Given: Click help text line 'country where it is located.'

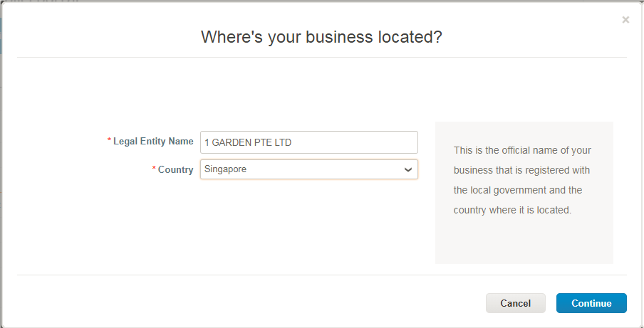Looking at the screenshot, I should point(513,211).
